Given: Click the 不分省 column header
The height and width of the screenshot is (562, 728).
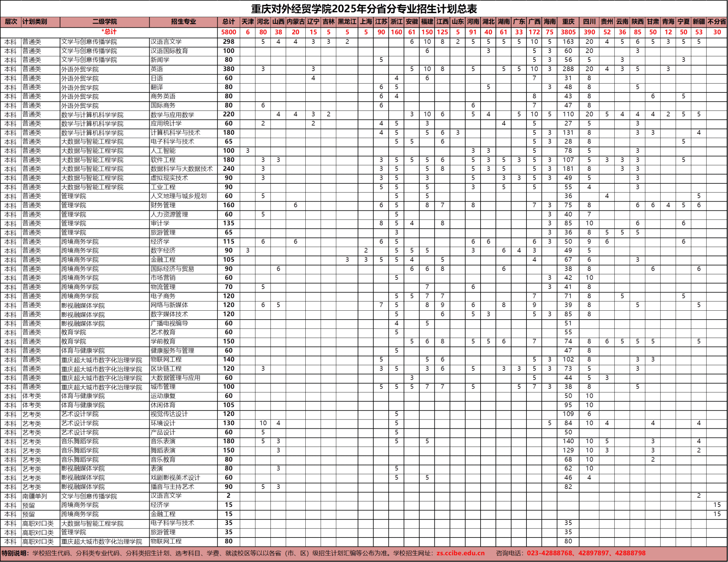Looking at the screenshot, I should click(717, 22).
